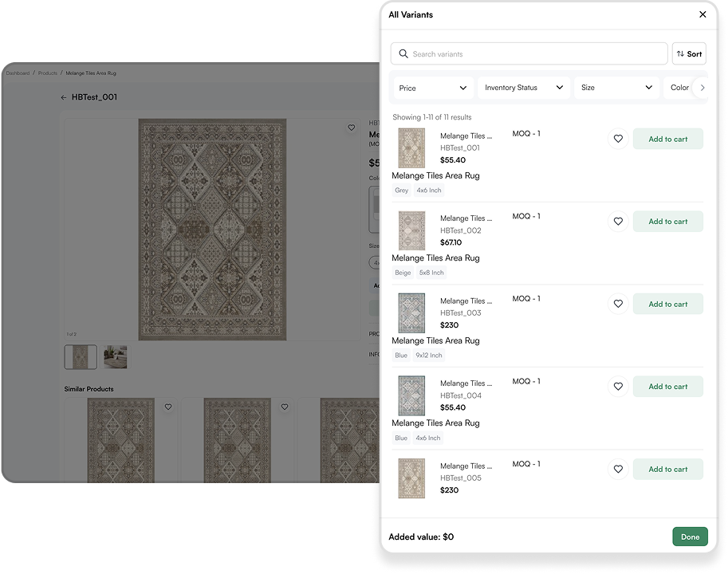Expand the Inventory Status filter
This screenshot has width=728, height=574.
coord(524,88)
